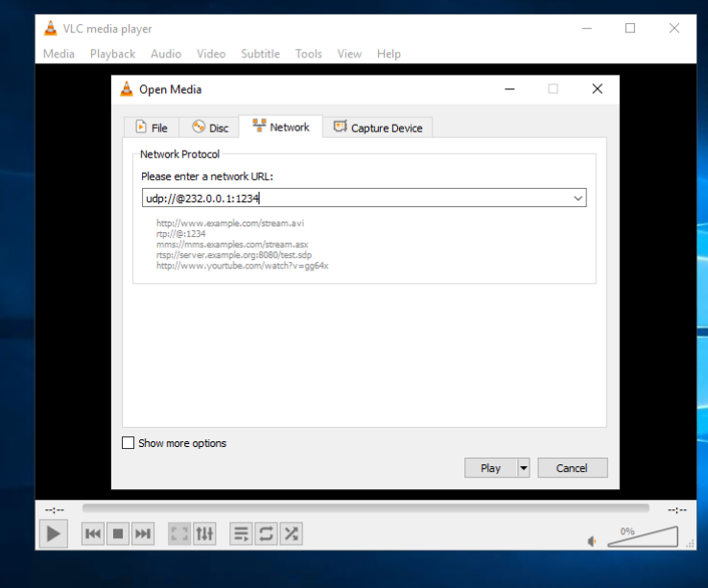Click example 'mms://mms.examples.com/stream.asx'
Image resolution: width=708 pixels, height=588 pixels.
click(232, 245)
